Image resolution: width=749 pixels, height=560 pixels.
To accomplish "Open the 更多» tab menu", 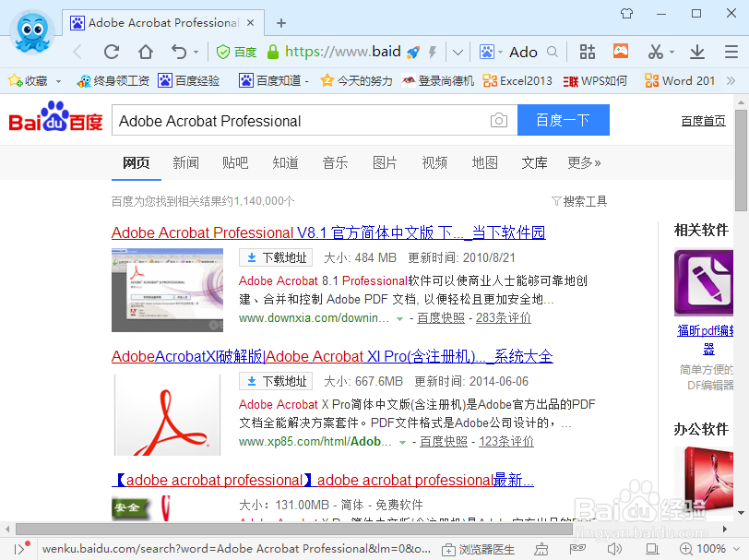I will click(x=584, y=163).
